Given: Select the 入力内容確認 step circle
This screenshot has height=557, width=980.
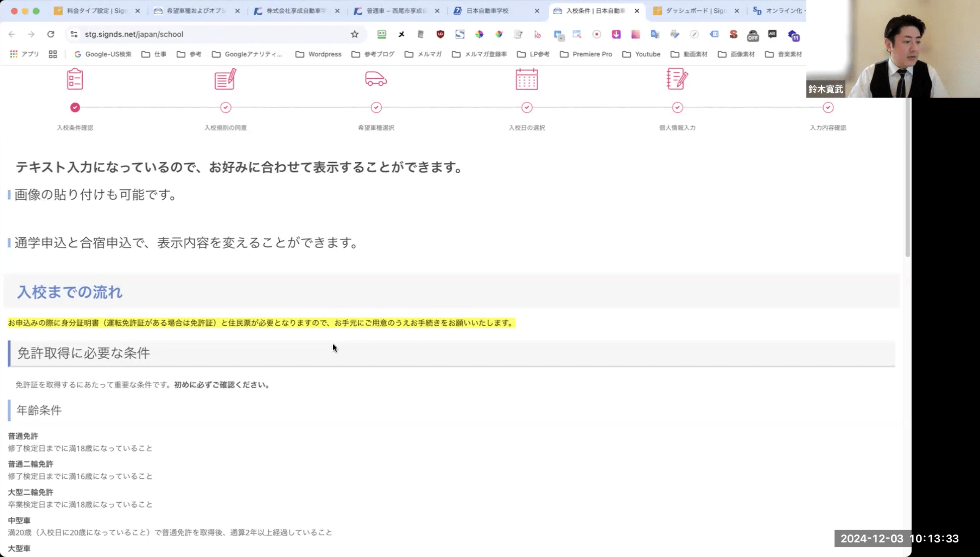Looking at the screenshot, I should pos(828,107).
